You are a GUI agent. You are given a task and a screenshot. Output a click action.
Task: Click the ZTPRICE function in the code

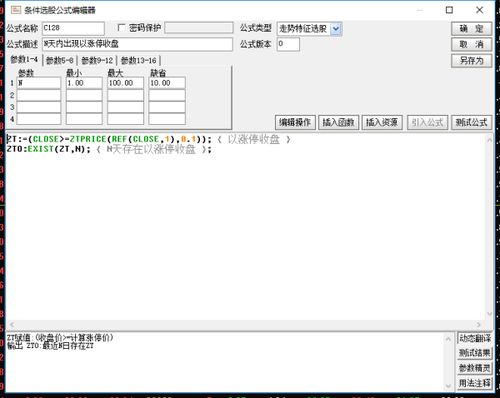pyautogui.click(x=88, y=139)
